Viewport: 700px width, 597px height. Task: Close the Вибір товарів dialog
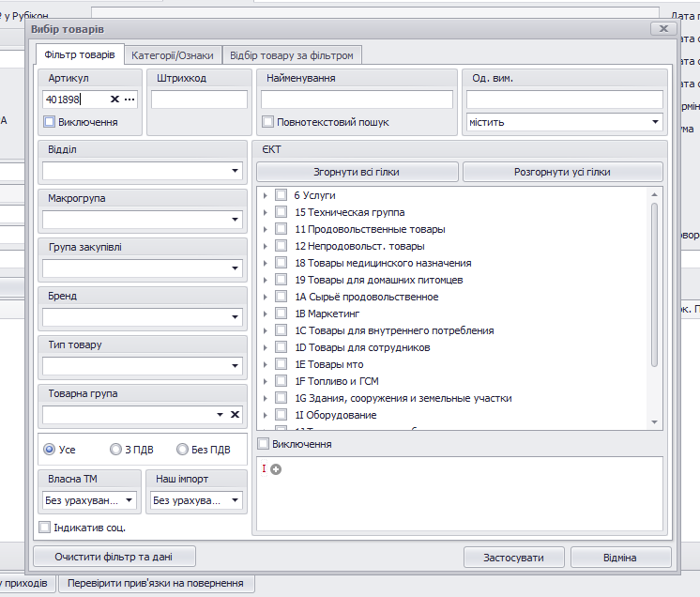point(663,28)
